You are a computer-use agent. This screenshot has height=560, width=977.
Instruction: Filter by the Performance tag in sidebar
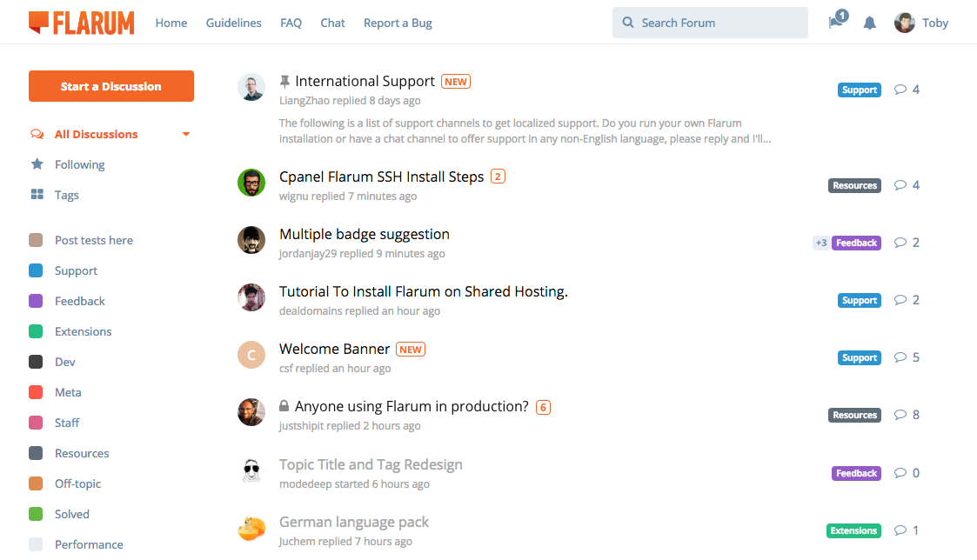[89, 545]
